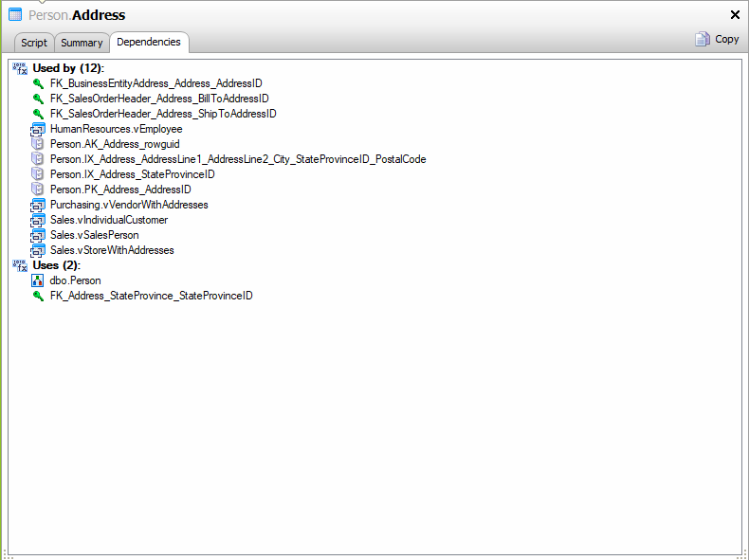Click the table icon beside Person.Address title
The width and height of the screenshot is (749, 560).
pyautogui.click(x=15, y=15)
